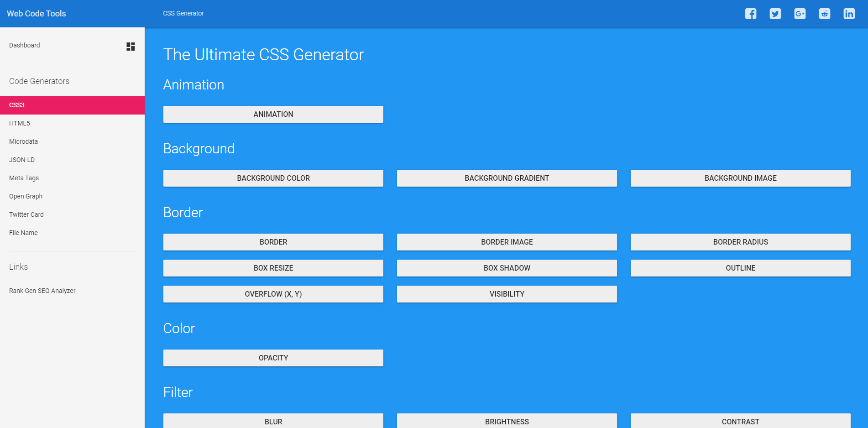Click the Background section heading
This screenshot has width=868, height=428.
199,149
